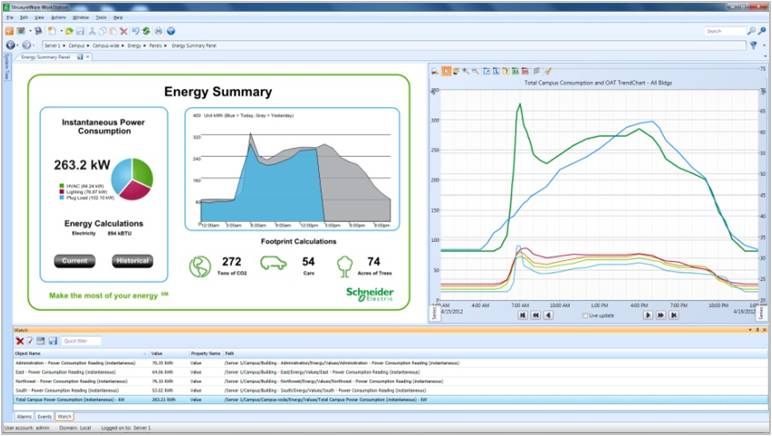Screen dimensions: 772x436
Task: Click the undo arrow icon in main toolbar
Action: pyautogui.click(x=135, y=31)
